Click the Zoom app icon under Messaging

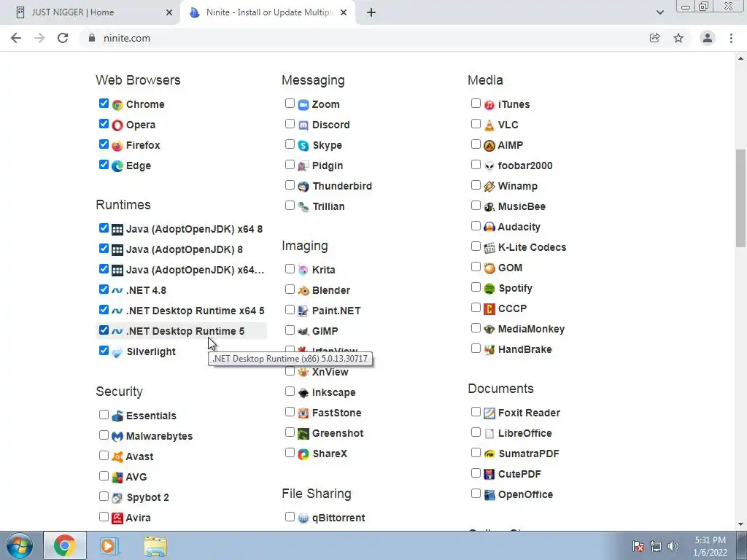tap(303, 104)
